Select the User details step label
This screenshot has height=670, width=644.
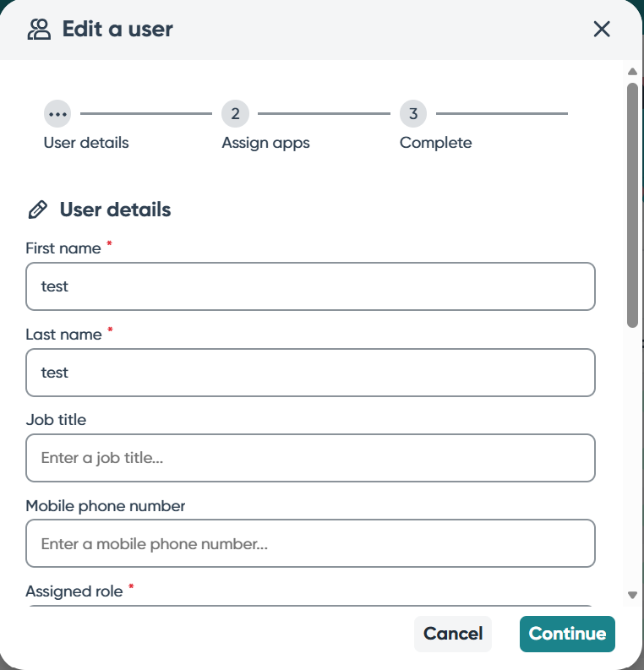click(86, 143)
